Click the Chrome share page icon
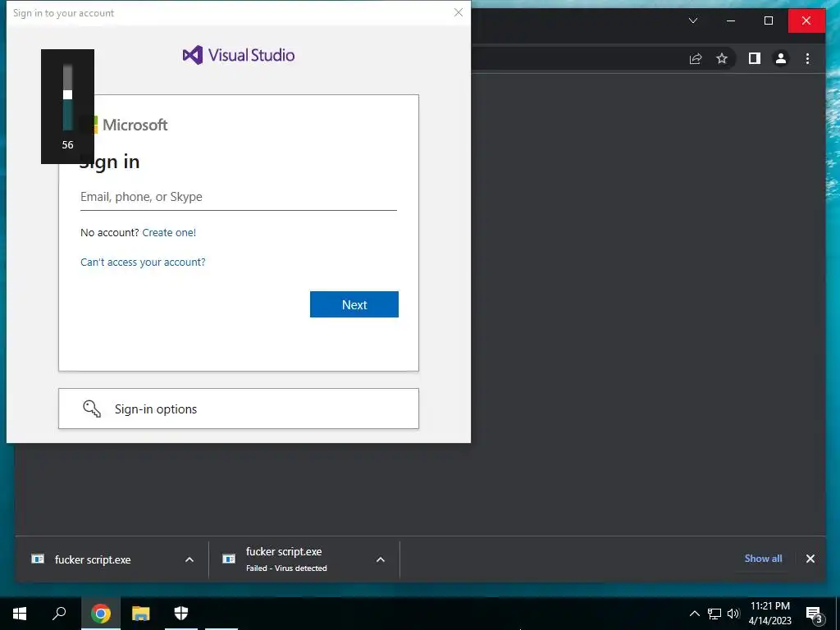Image resolution: width=840 pixels, height=630 pixels. pos(696,58)
